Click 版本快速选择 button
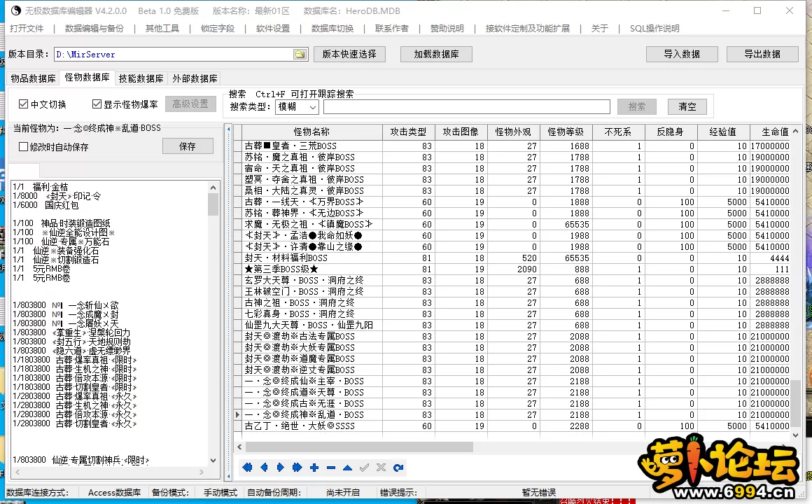 tap(349, 54)
